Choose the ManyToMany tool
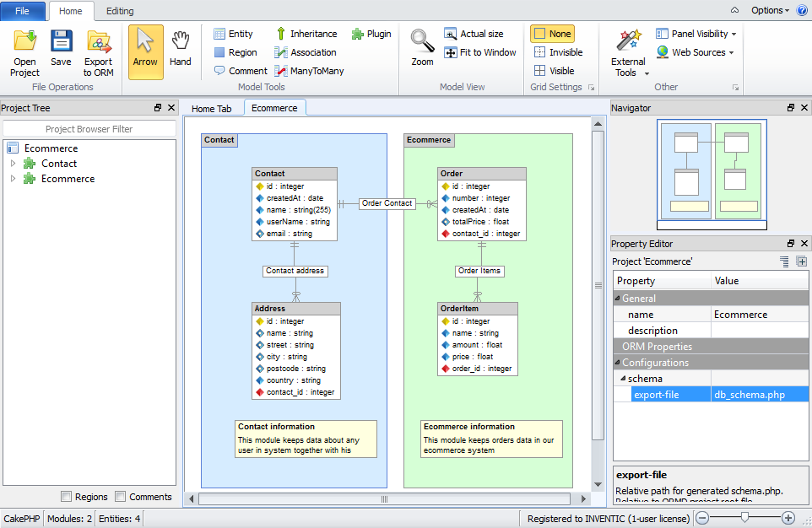Image resolution: width=812 pixels, height=528 pixels. [309, 71]
